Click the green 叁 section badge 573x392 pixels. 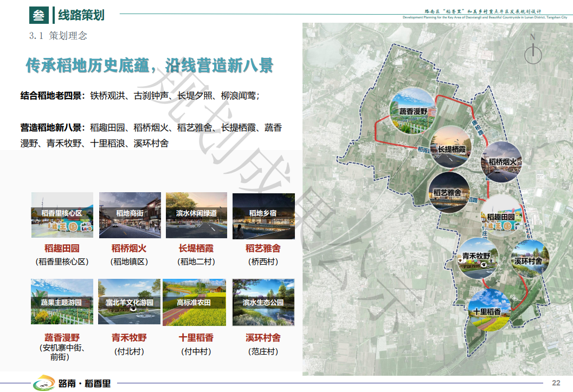point(38,15)
